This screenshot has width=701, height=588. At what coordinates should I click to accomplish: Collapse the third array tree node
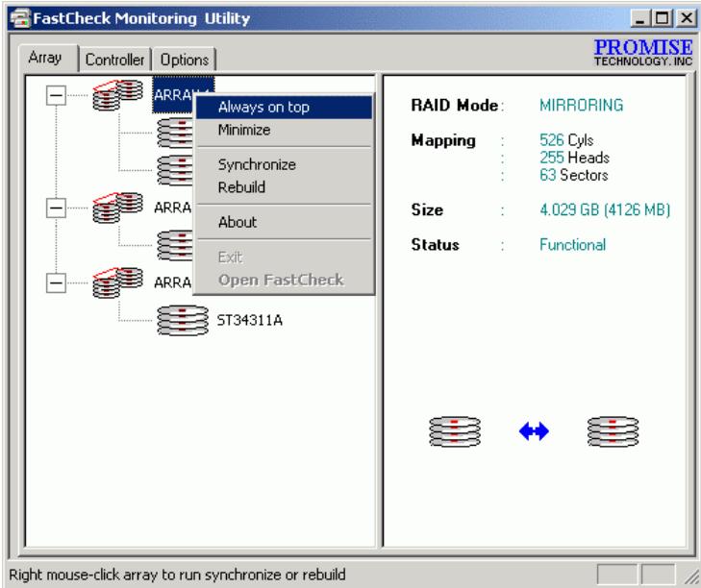pos(56,282)
